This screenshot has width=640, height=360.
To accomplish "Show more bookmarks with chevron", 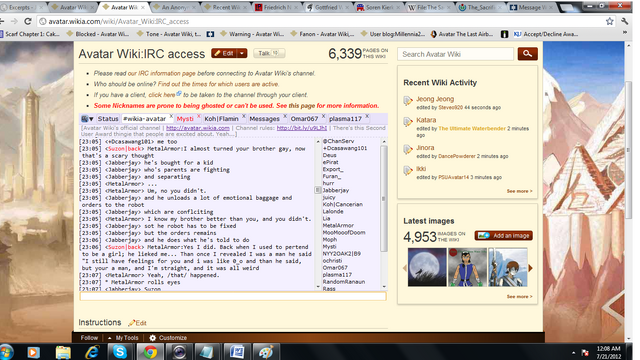I will pyautogui.click(x=624, y=33).
